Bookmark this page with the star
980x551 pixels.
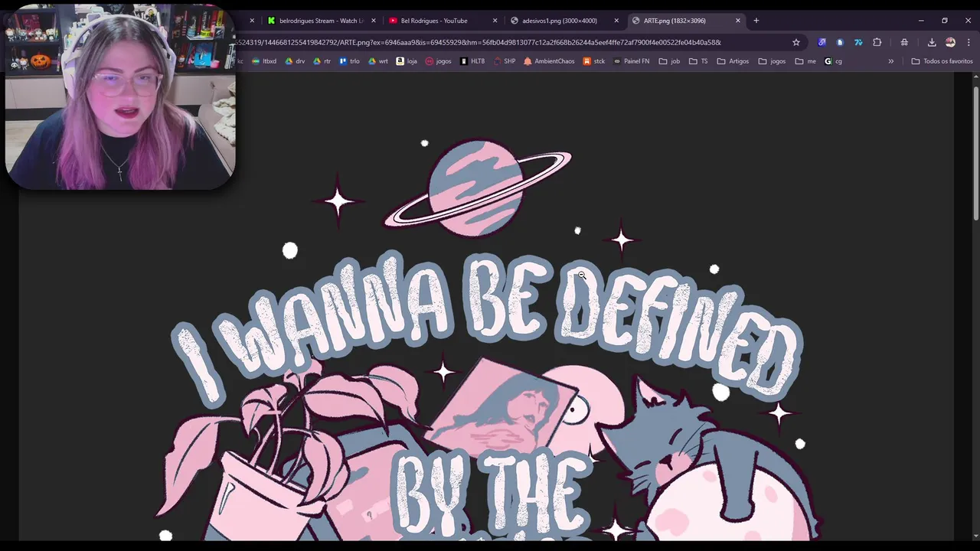point(796,42)
